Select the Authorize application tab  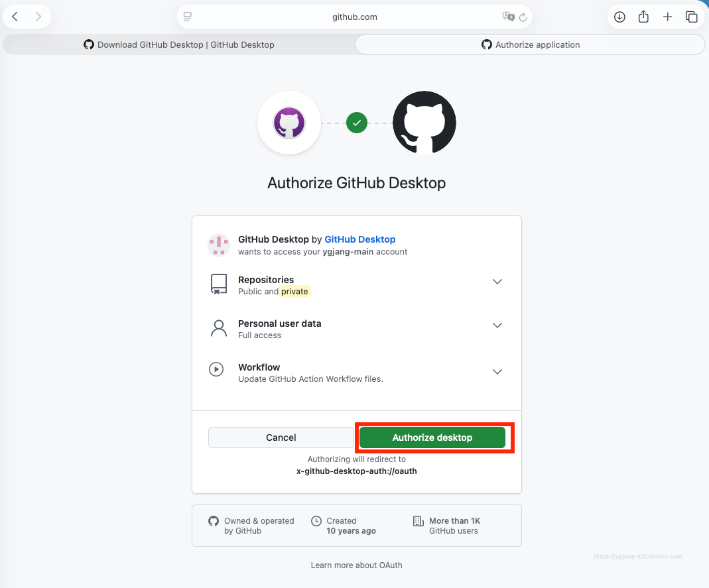pyautogui.click(x=531, y=44)
